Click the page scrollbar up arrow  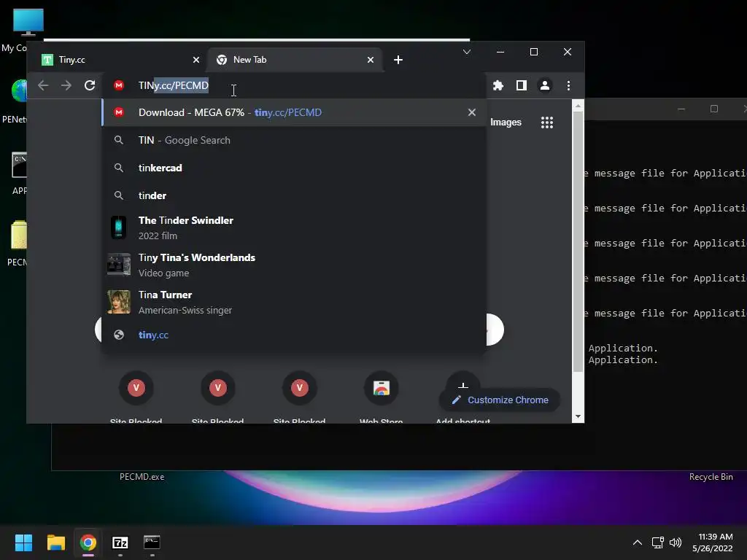pos(578,106)
